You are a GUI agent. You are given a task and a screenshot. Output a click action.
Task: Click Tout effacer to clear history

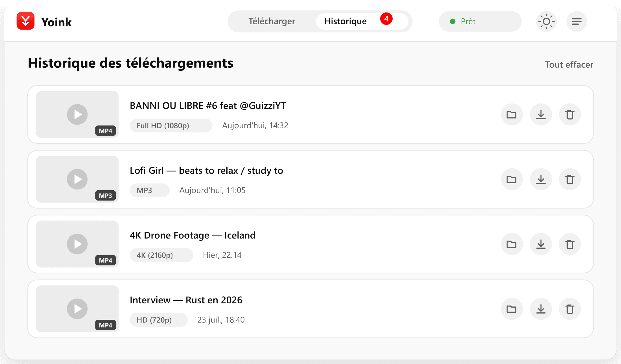point(569,65)
